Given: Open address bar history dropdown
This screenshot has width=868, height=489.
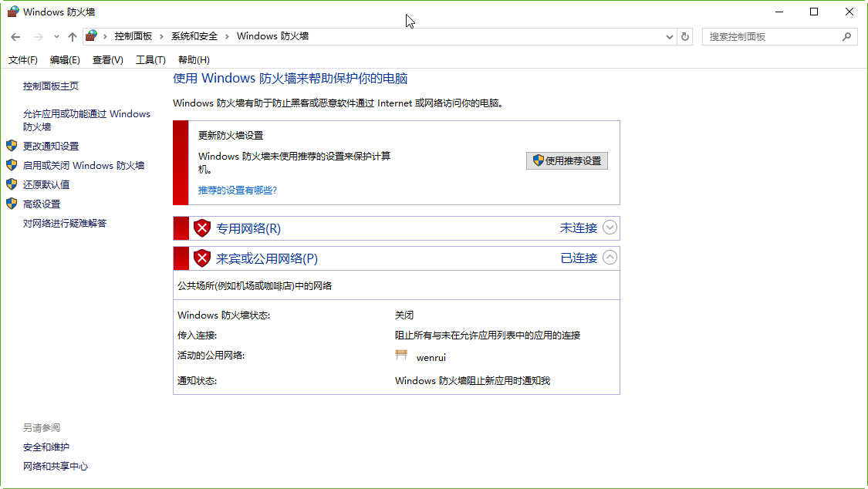Looking at the screenshot, I should pyautogui.click(x=669, y=37).
